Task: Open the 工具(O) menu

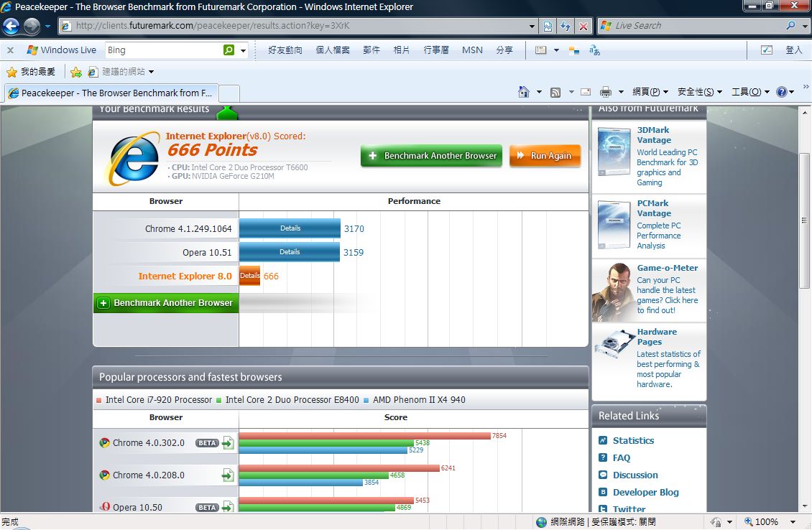Action: point(750,92)
